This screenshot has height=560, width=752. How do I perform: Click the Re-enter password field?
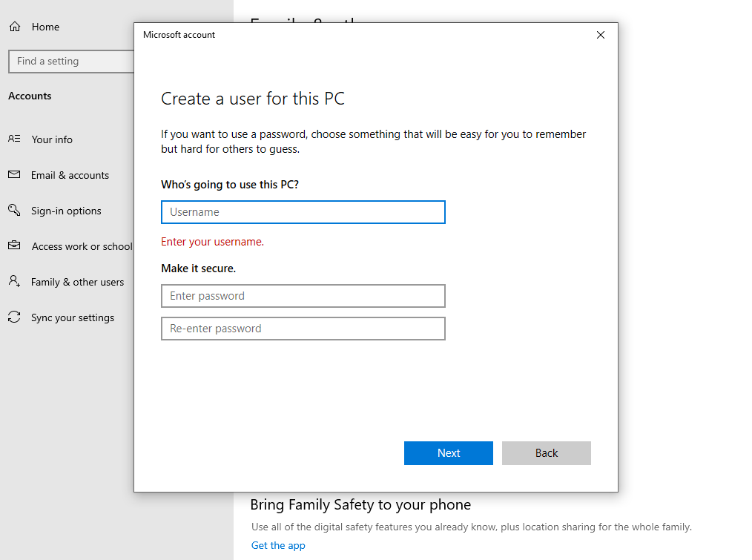[x=303, y=329]
